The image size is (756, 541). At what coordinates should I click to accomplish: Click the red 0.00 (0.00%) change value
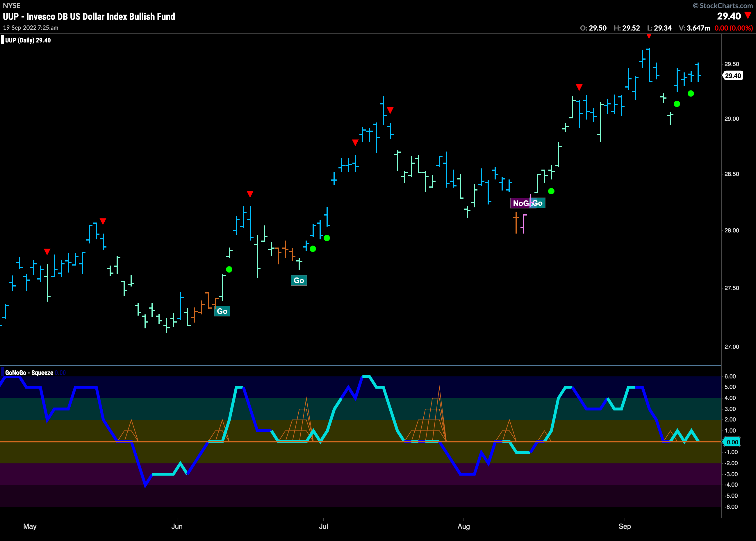coord(734,28)
